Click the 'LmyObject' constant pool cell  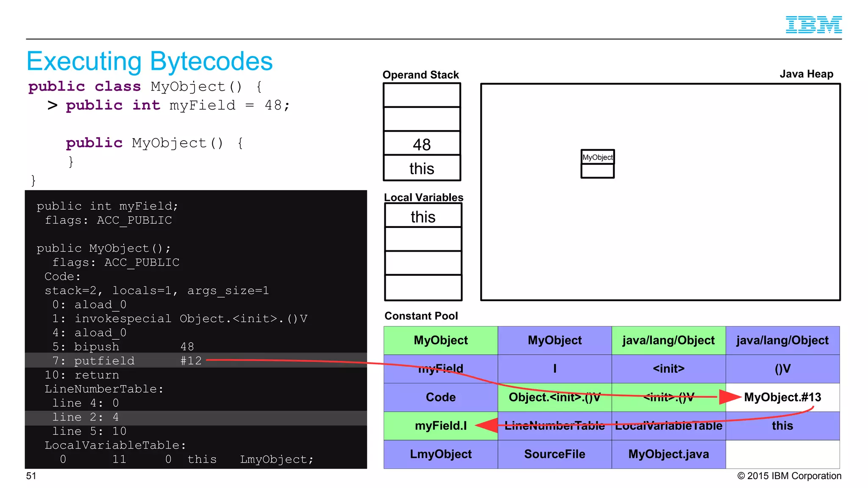[x=441, y=454]
